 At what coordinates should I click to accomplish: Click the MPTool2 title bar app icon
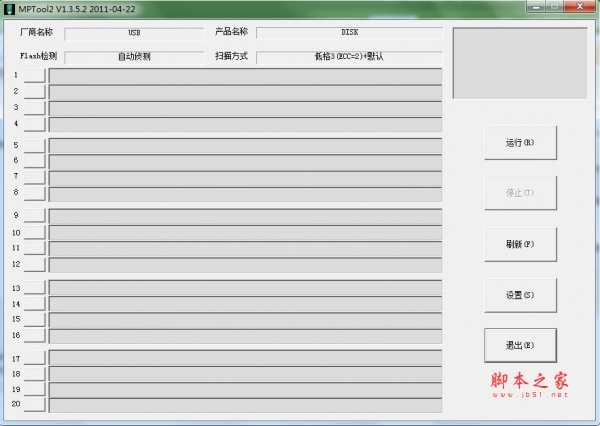point(9,9)
